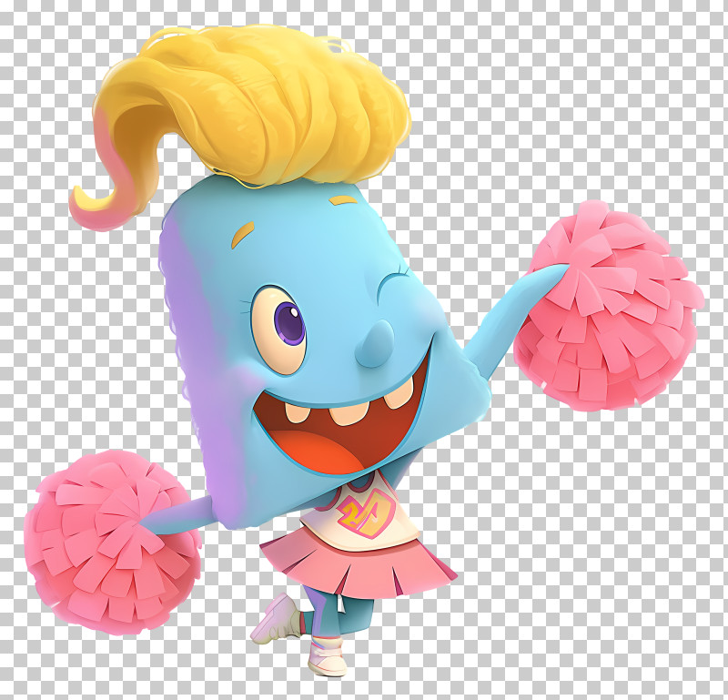This screenshot has height=700, width=728.
Task: Click the pink pom-pom in the raised hand
Action: coord(609,306)
